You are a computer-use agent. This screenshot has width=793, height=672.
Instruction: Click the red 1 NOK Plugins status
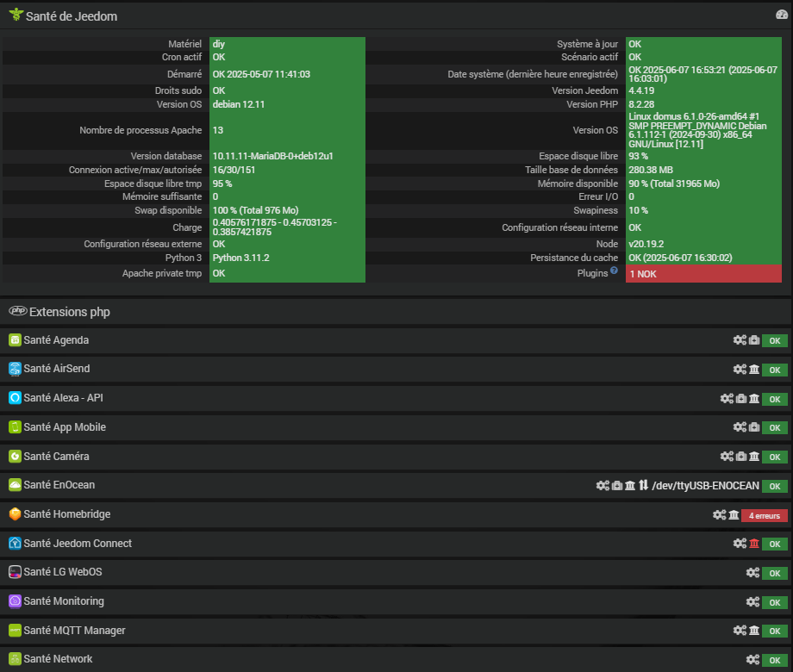click(703, 274)
